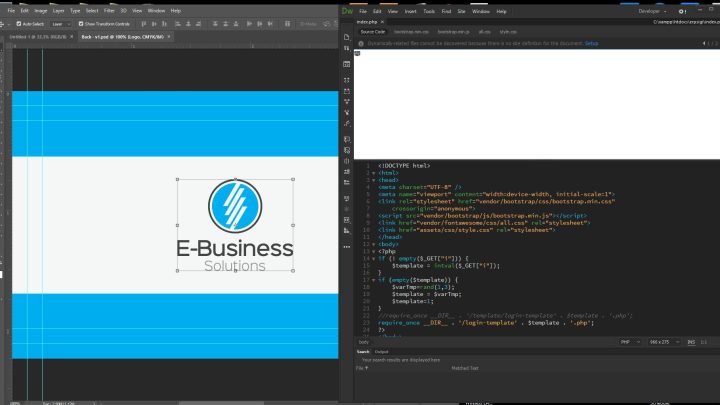Close index.php tab in Dreamweaver

tap(382, 22)
